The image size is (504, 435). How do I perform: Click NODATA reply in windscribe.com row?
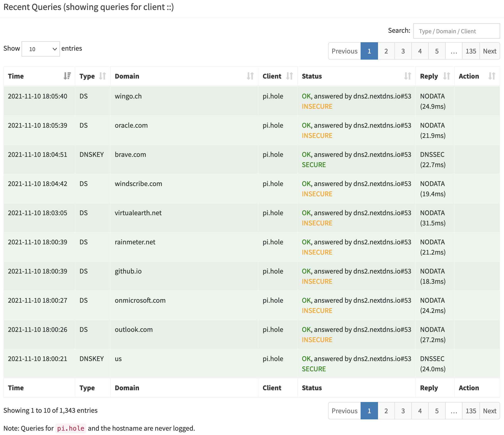coord(432,184)
